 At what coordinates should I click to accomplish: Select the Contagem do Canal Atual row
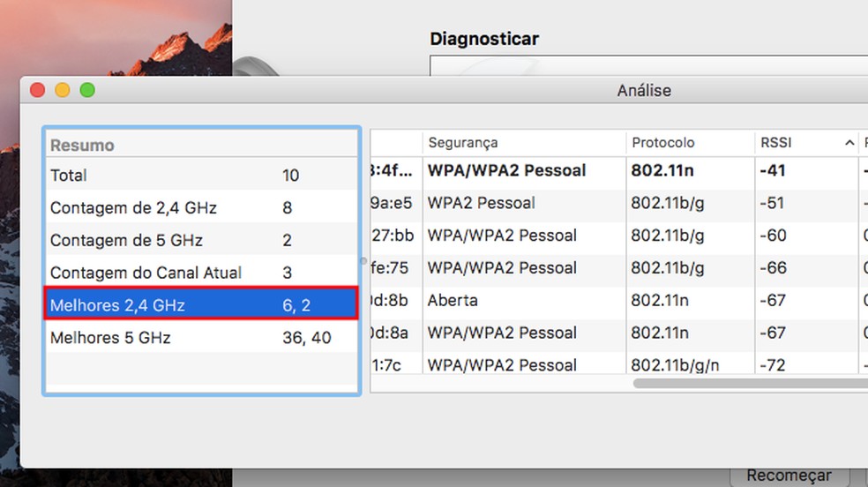(x=201, y=273)
